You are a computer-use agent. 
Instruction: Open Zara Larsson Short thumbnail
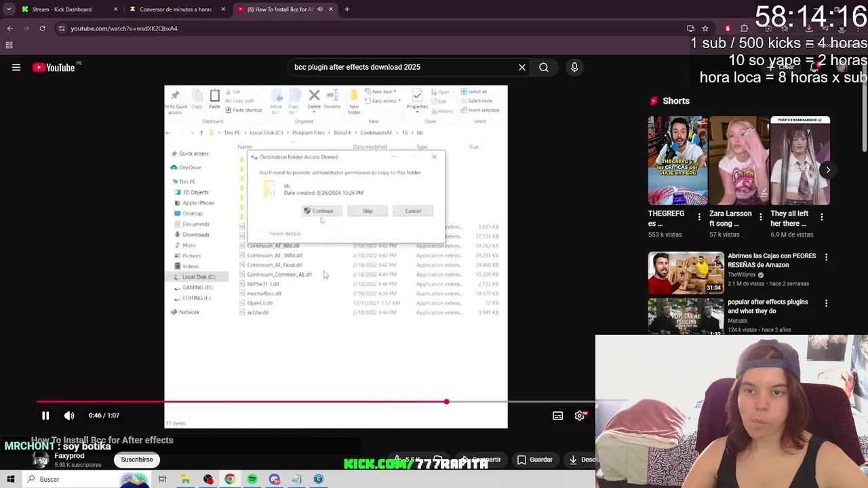tap(739, 161)
